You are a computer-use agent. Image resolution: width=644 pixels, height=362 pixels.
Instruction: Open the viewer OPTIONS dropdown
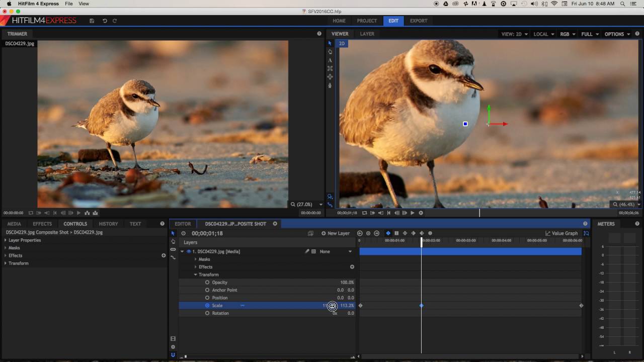pyautogui.click(x=617, y=34)
